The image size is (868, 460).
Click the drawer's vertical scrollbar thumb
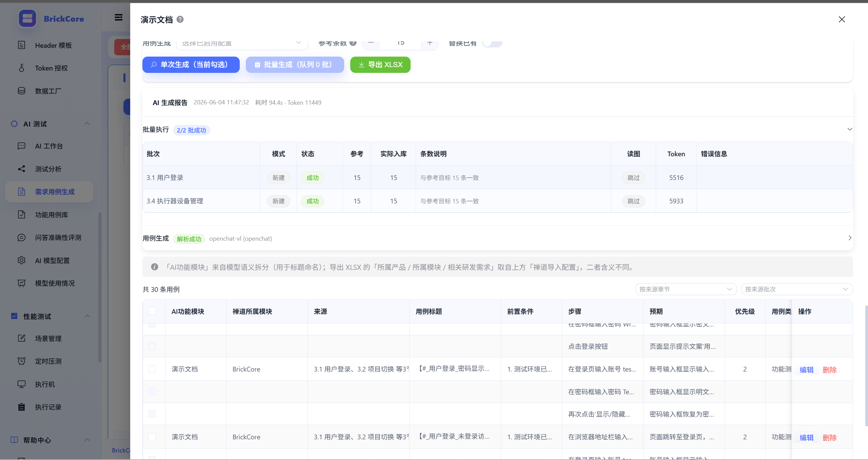pos(866,365)
